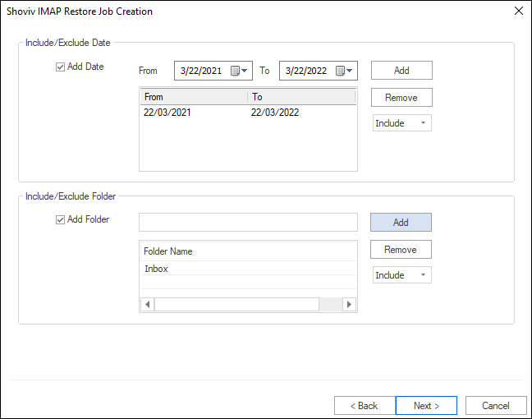This screenshot has height=419, width=532.
Task: Select the 22/03/2021 row in date list
Action: 249,113
